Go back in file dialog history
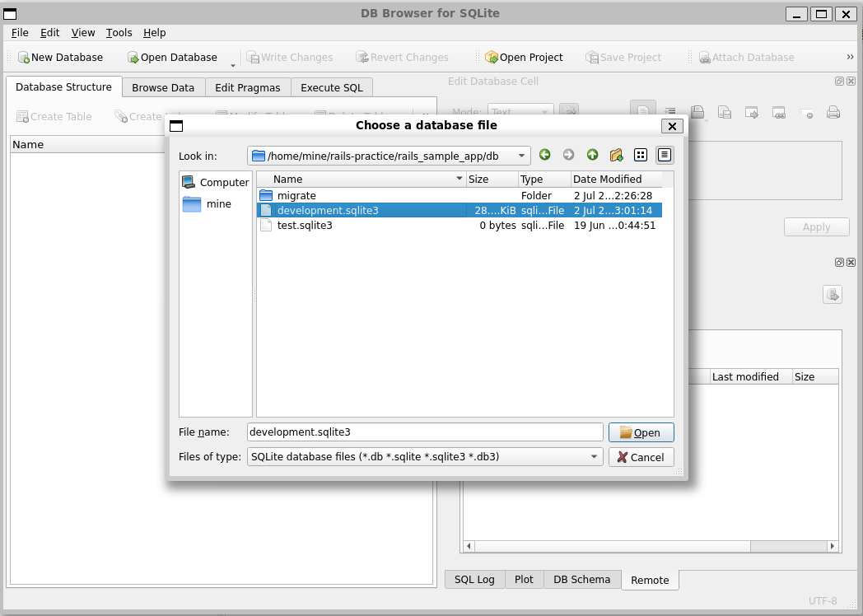The height and width of the screenshot is (616, 863). [544, 156]
